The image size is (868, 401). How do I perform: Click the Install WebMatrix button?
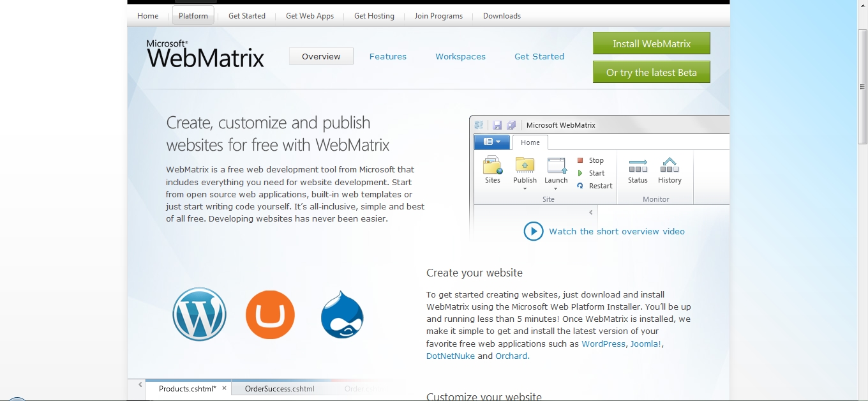point(651,43)
